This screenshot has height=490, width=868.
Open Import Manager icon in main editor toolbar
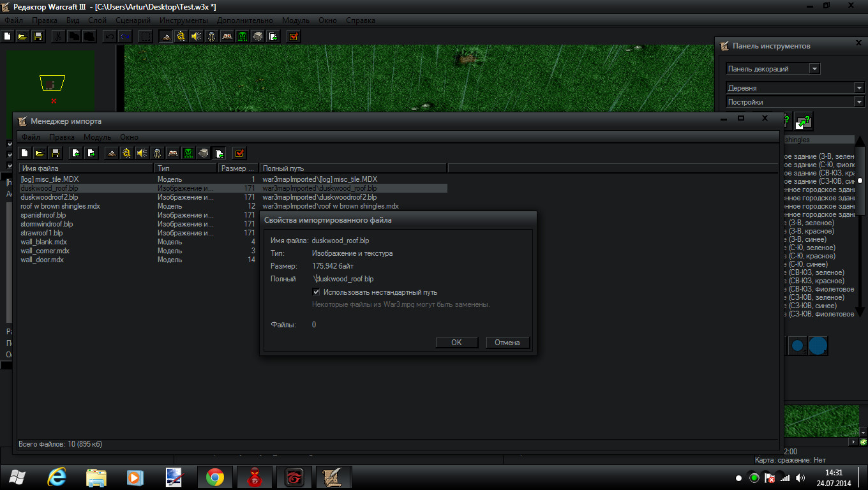(x=273, y=36)
